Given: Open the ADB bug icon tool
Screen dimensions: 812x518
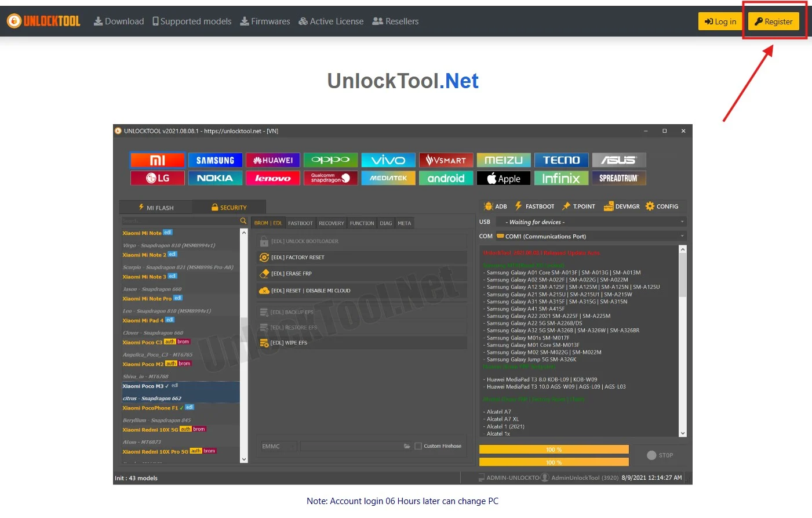Looking at the screenshot, I should [x=496, y=207].
